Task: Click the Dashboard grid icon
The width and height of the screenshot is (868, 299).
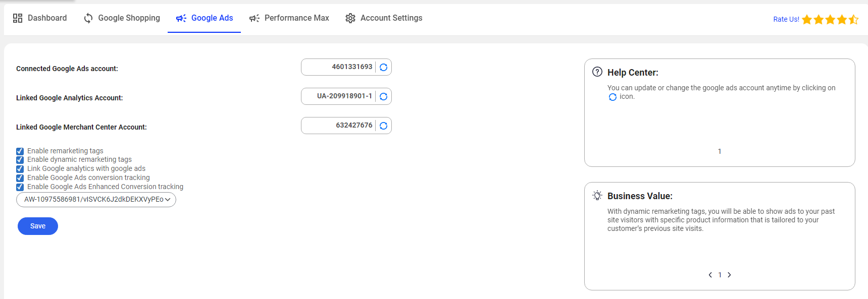Action: pos(18,18)
